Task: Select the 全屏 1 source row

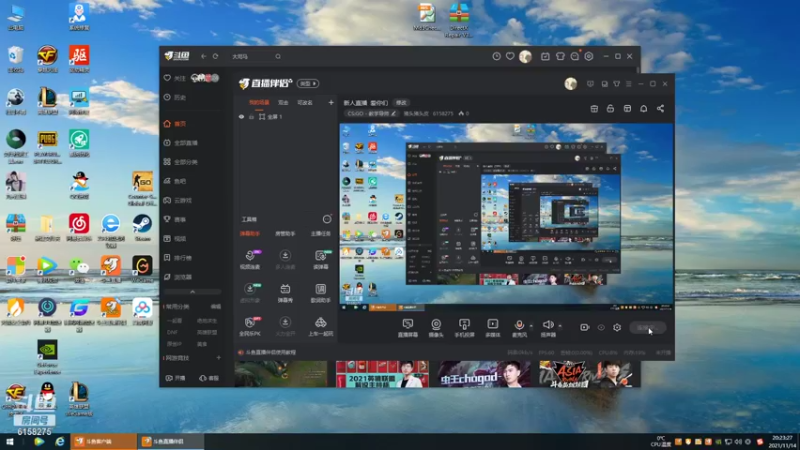Action: [x=286, y=117]
